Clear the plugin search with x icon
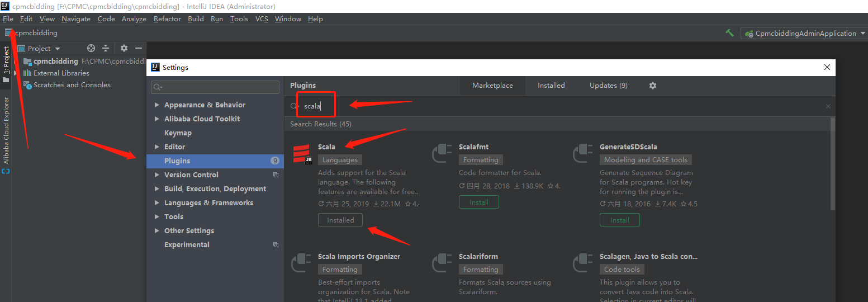The width and height of the screenshot is (868, 302). pos(828,106)
